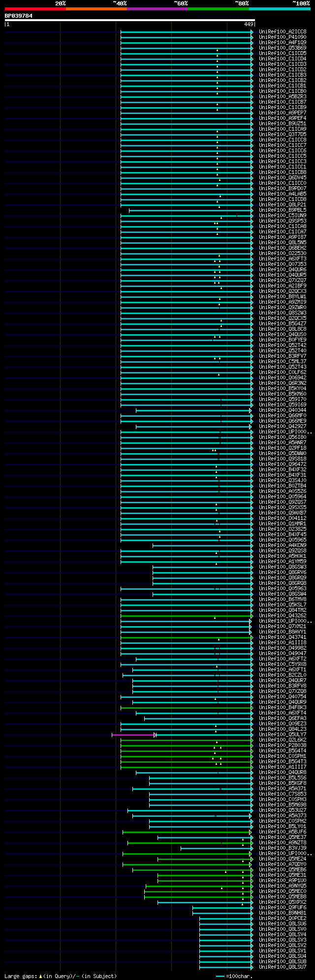315x980 pixels.
Task: Open hit UniRef100_C1ICD5
Action: [x=283, y=53]
